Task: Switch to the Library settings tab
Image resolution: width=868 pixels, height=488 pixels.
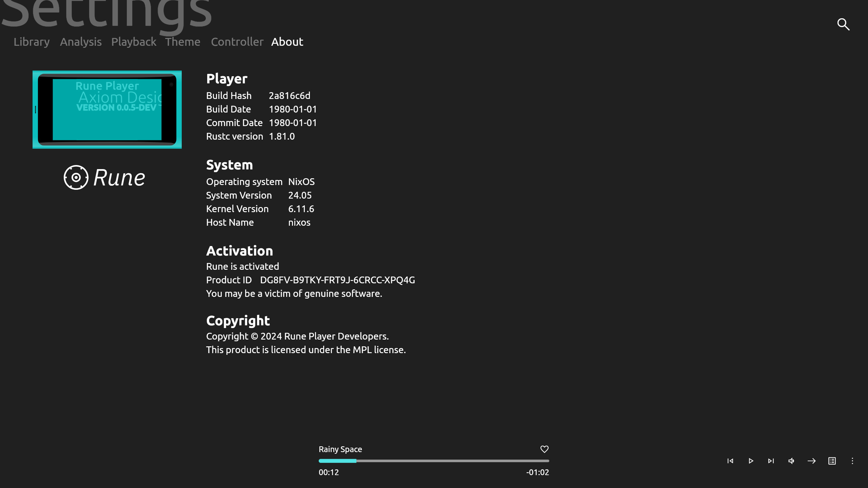Action: click(x=31, y=42)
